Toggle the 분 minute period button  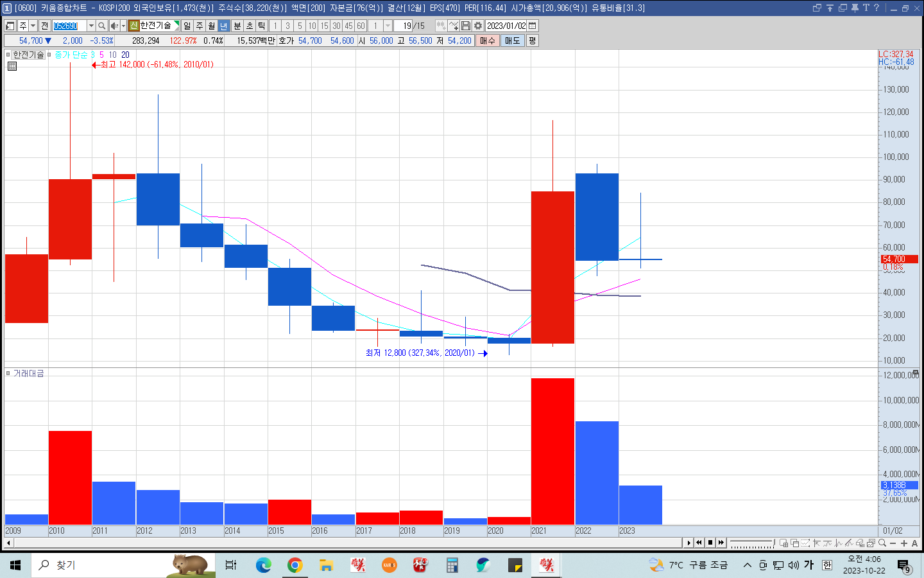click(237, 26)
